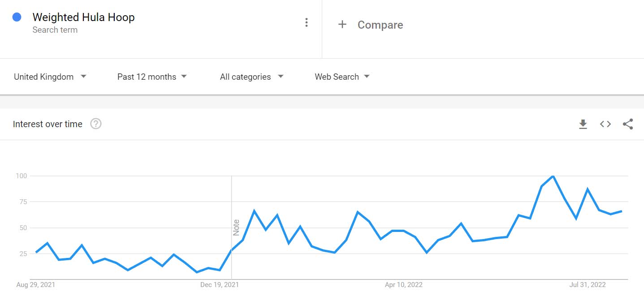This screenshot has width=644, height=300.
Task: Expand the Past 12 months time range
Action: (x=152, y=77)
